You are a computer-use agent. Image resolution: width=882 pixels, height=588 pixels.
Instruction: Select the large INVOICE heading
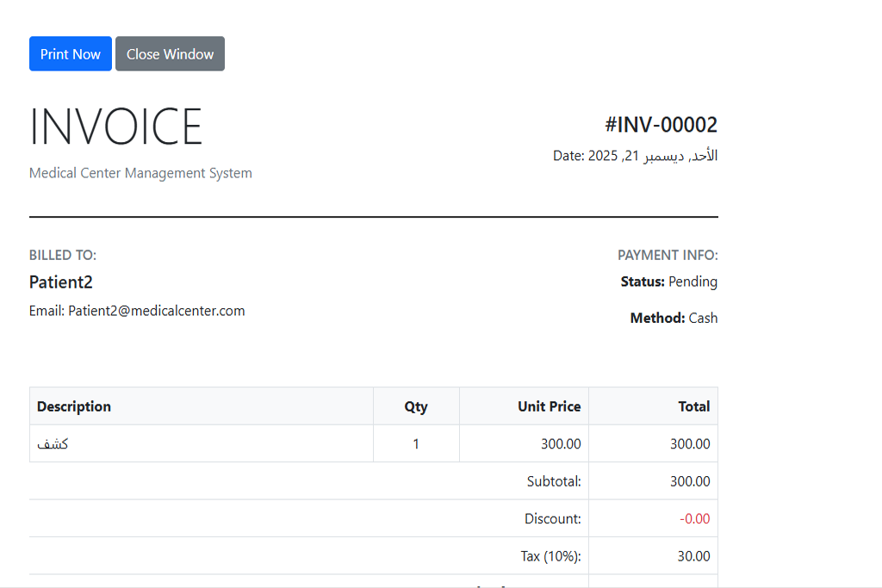point(116,127)
